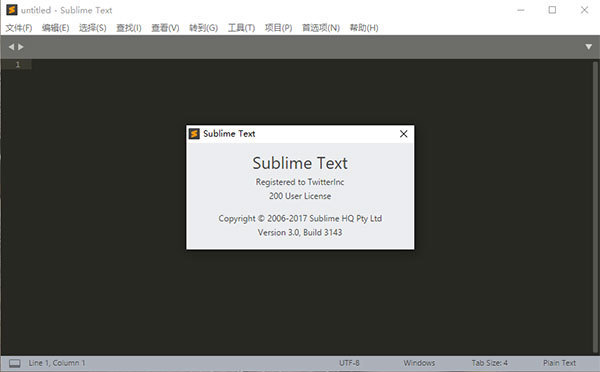The height and width of the screenshot is (372, 600).
Task: Click Line 1, Column 1 status text
Action: pyautogui.click(x=57, y=363)
